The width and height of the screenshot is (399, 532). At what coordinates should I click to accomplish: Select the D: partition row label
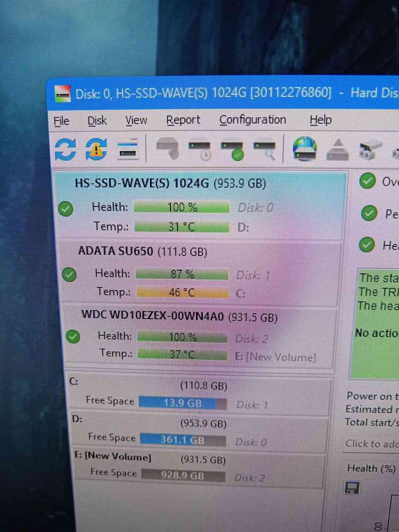click(x=77, y=418)
